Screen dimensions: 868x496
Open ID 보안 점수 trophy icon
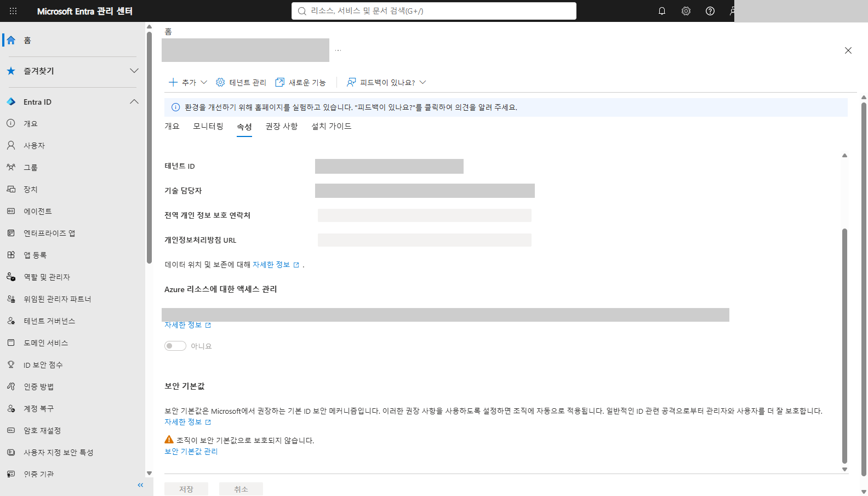point(11,364)
